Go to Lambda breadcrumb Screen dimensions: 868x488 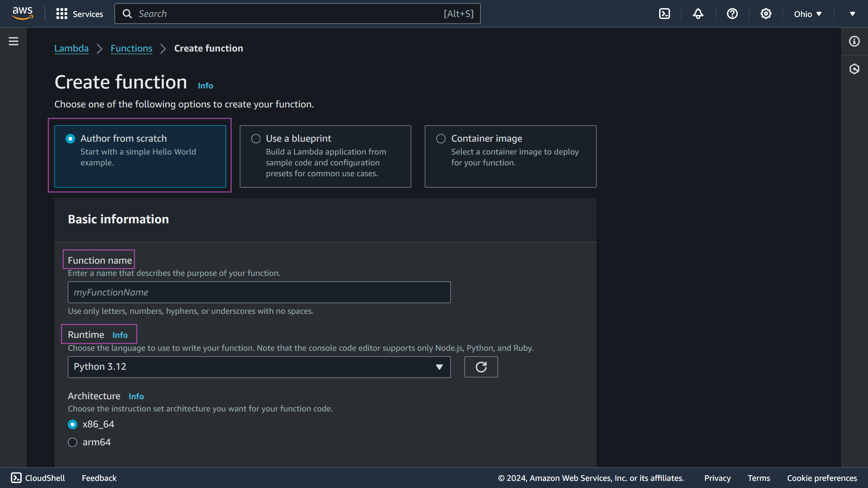[72, 48]
